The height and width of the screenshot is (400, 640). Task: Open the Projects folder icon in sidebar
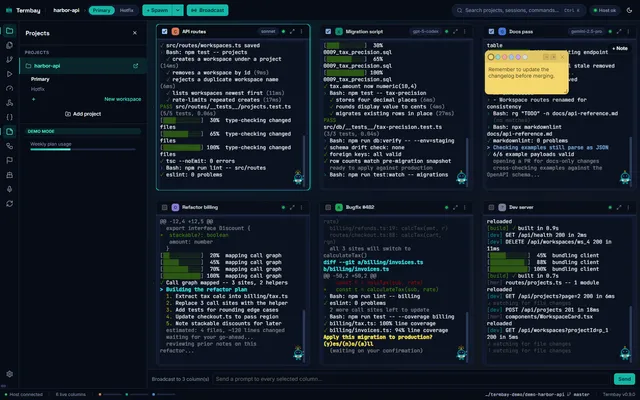point(9,31)
